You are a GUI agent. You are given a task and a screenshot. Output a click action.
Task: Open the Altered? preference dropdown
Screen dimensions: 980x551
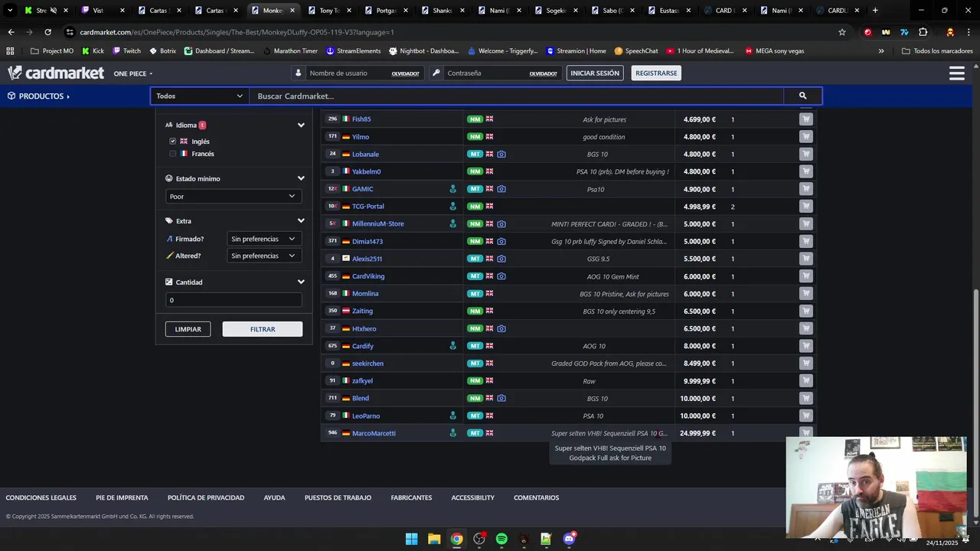tap(264, 256)
